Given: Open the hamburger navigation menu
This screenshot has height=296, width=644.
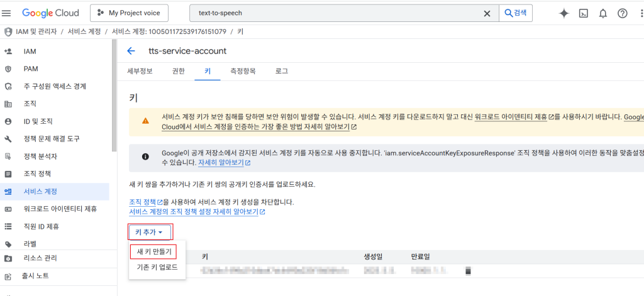Looking at the screenshot, I should 7,13.
